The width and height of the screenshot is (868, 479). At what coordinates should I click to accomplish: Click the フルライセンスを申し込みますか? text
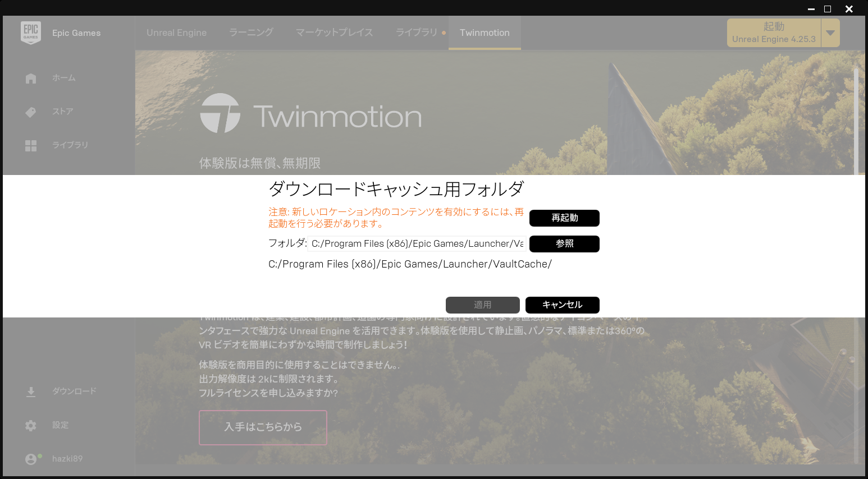(268, 393)
